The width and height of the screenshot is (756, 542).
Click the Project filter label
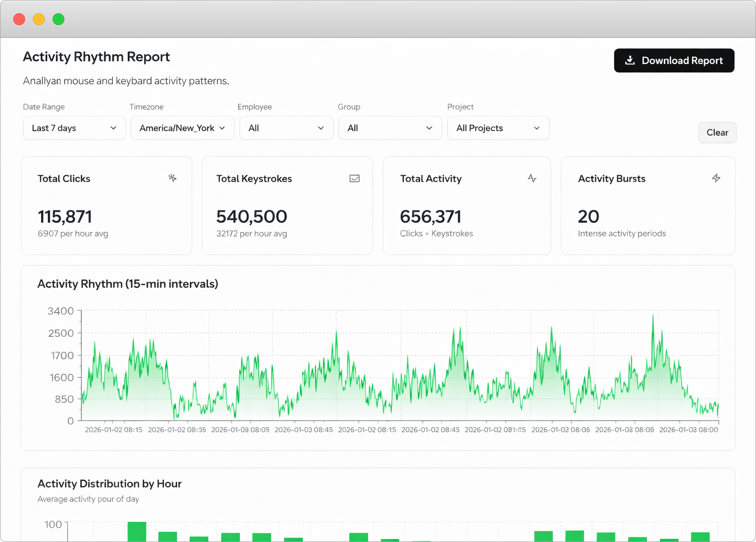(x=461, y=107)
